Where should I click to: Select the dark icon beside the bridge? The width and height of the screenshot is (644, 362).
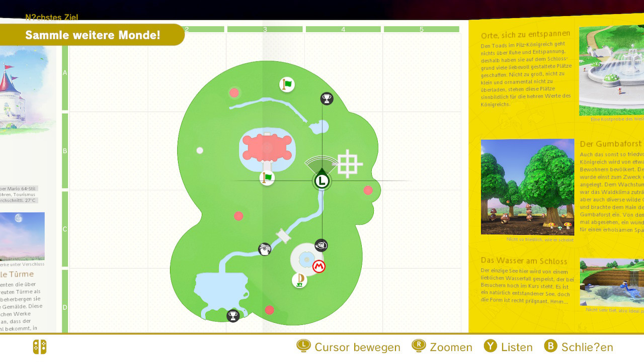[x=265, y=249]
